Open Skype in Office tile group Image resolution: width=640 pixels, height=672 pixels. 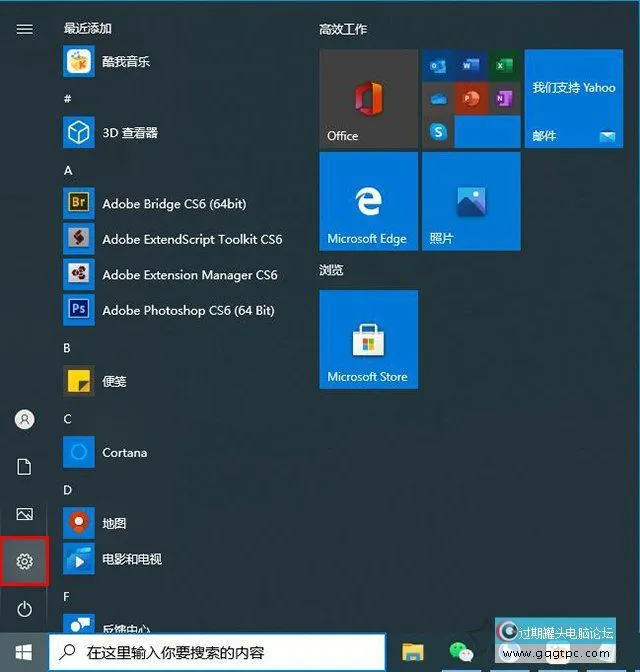click(x=438, y=132)
